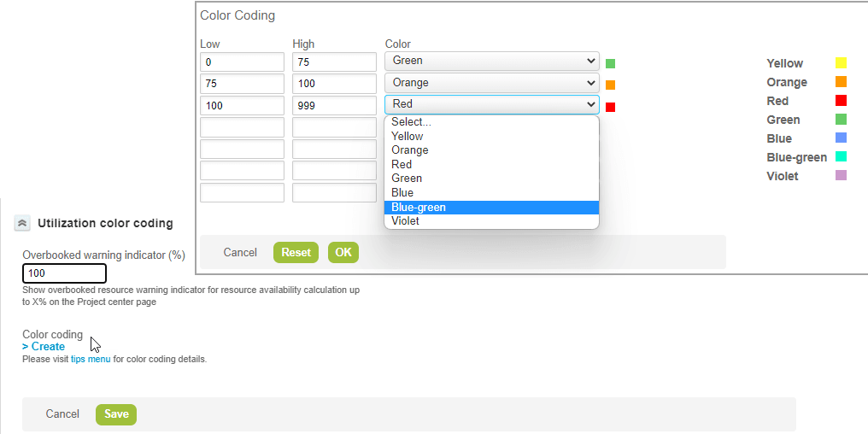Click the Low field with value 0
The image size is (868, 434).
[242, 62]
